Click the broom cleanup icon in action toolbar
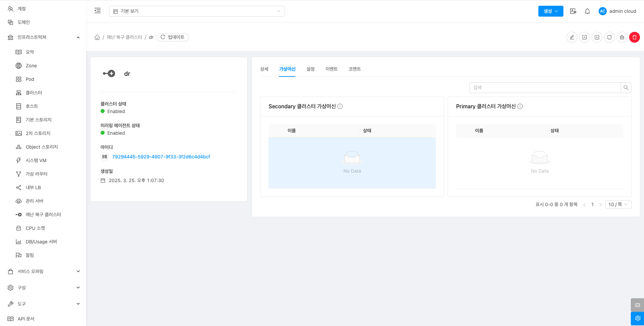644x326 pixels. [622, 37]
